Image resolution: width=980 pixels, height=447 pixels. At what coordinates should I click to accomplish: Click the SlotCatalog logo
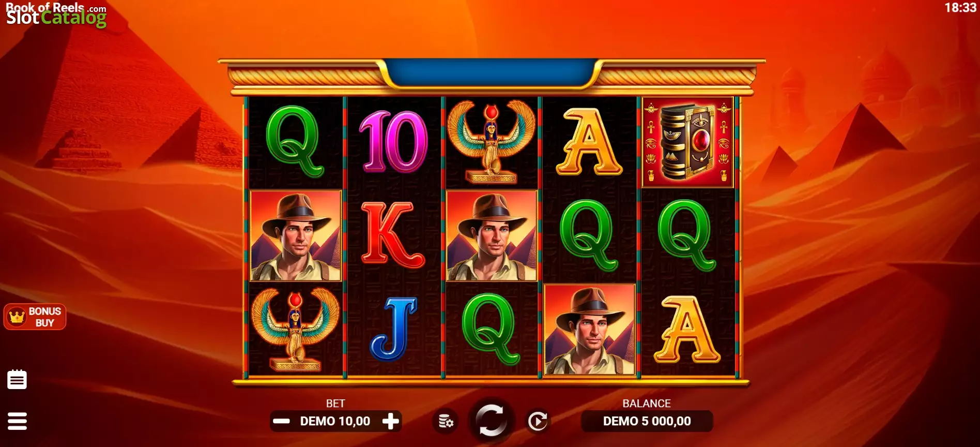[56, 15]
